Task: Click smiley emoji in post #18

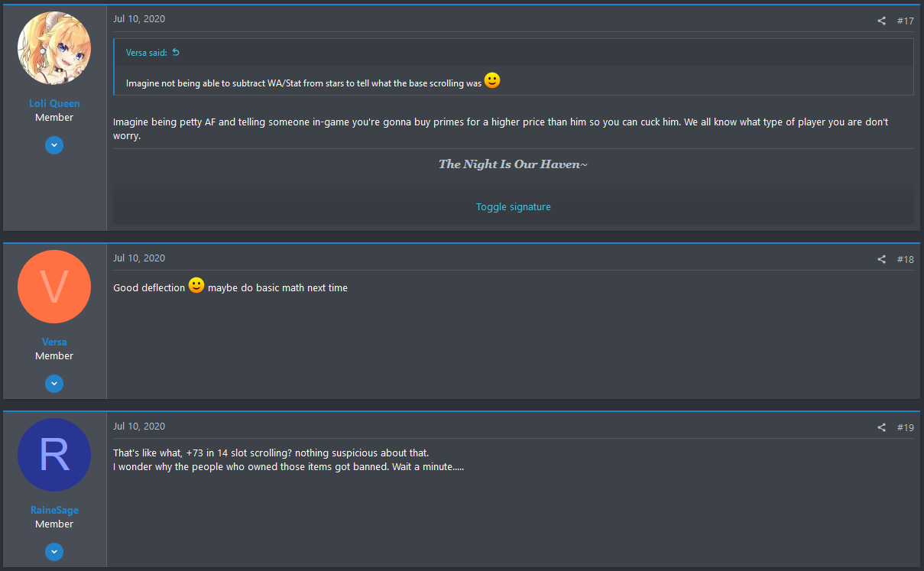Action: click(x=196, y=285)
